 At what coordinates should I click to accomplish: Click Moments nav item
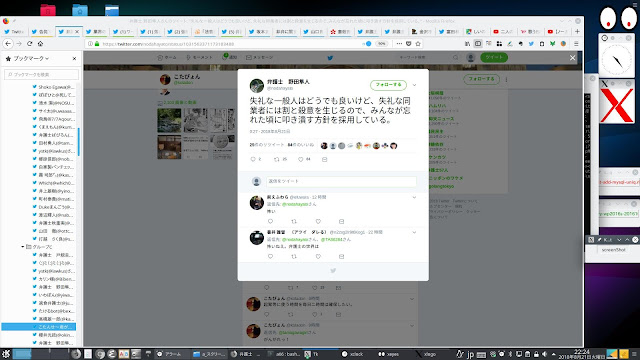[199, 58]
